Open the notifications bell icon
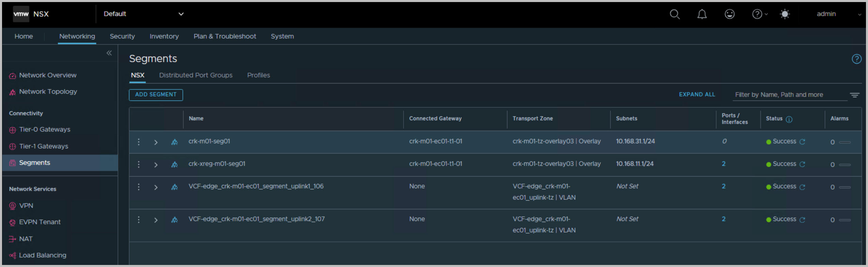This screenshot has height=267, width=868. pos(702,14)
